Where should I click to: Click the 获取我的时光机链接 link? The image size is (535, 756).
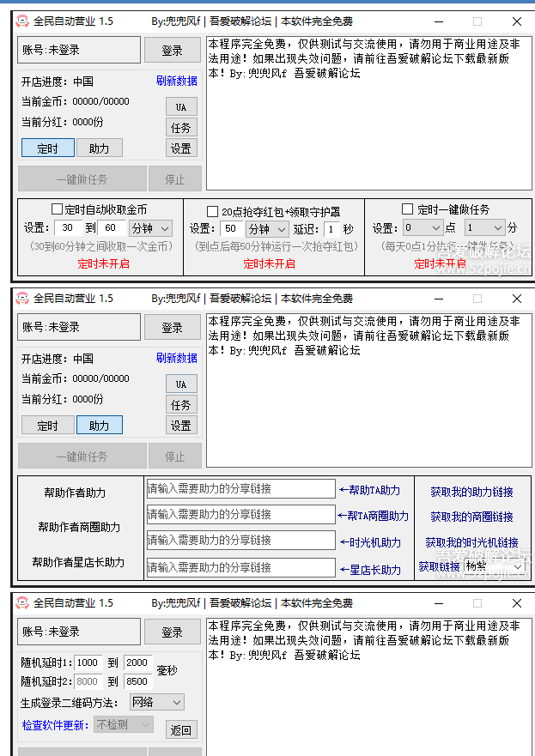(471, 542)
